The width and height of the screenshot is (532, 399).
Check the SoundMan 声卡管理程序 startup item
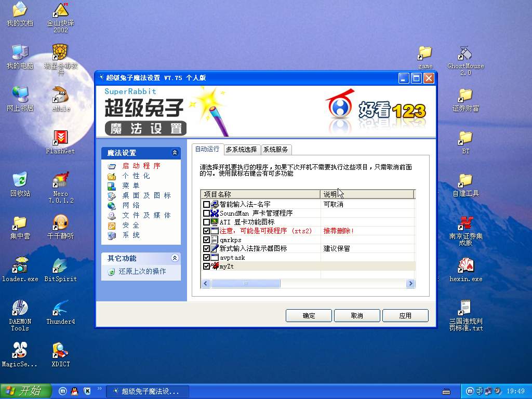(206, 214)
